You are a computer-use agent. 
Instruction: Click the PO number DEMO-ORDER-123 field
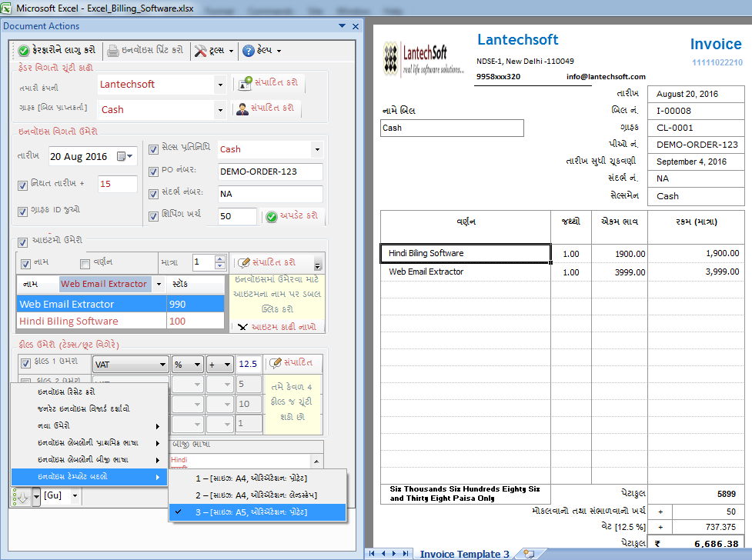tap(270, 172)
